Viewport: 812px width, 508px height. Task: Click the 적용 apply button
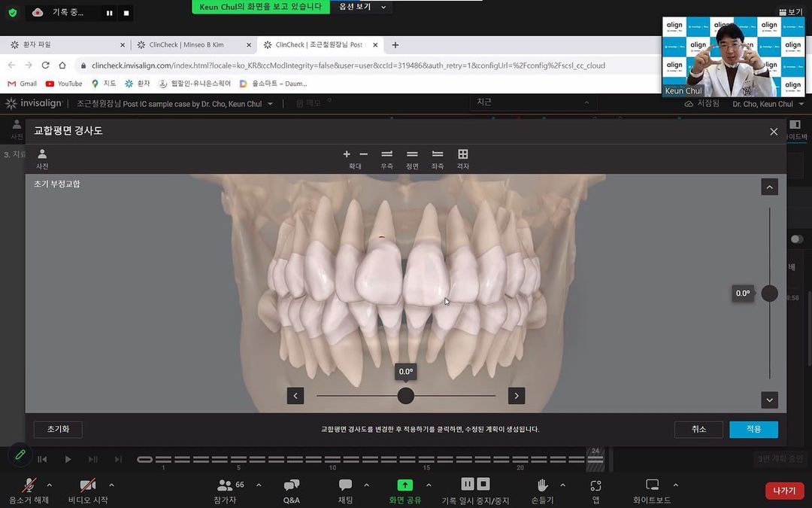point(753,429)
